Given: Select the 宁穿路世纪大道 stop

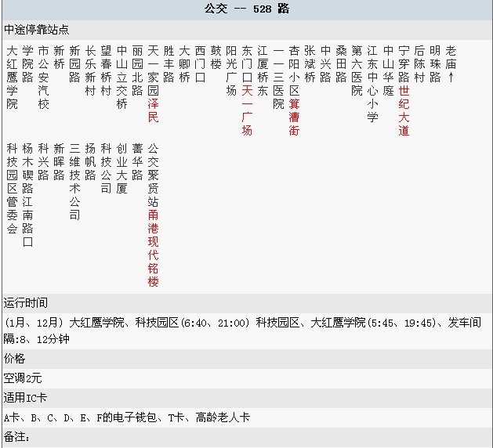Looking at the screenshot, I should click(404, 91).
